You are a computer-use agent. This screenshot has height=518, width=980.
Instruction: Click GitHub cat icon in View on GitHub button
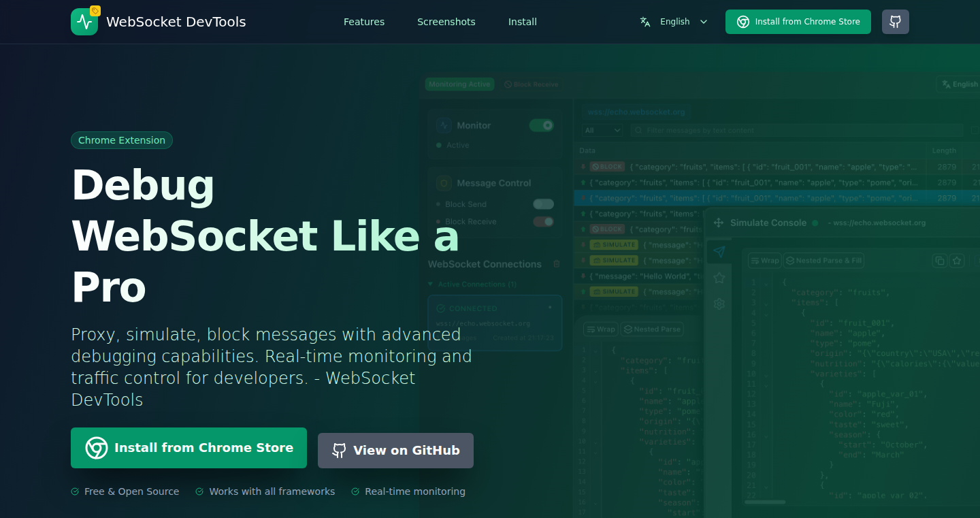coord(339,451)
